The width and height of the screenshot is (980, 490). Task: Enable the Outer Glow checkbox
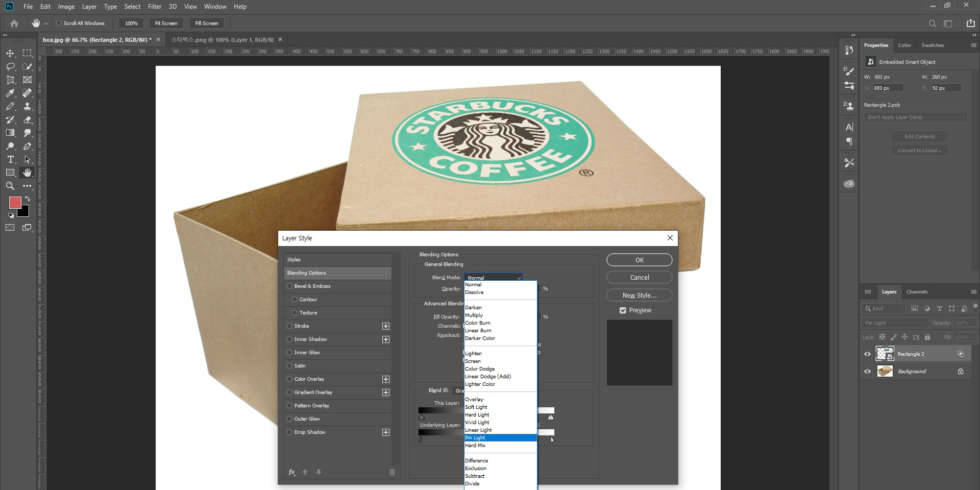tap(290, 419)
